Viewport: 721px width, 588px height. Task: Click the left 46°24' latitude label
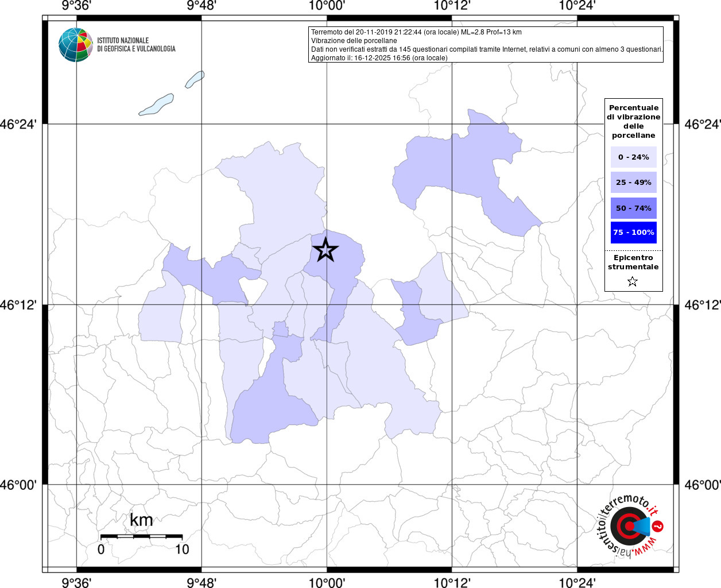point(18,124)
